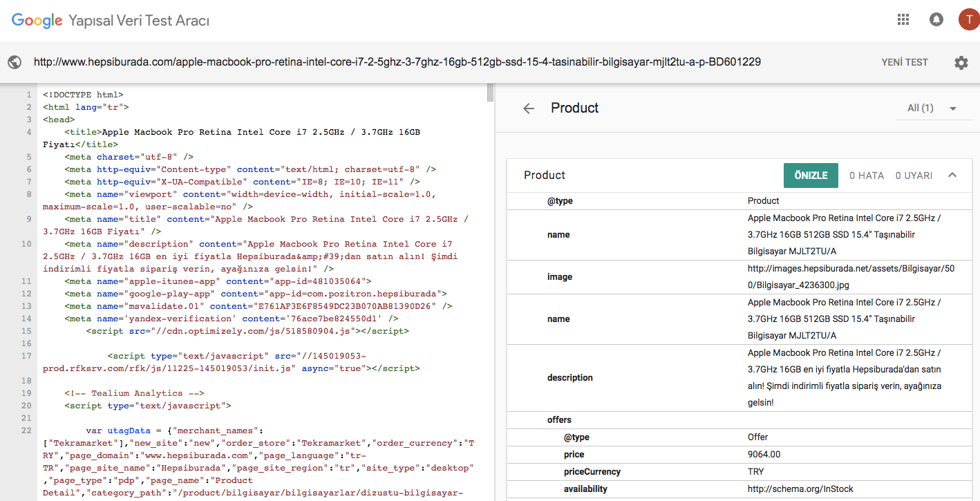Click the code panel scrollbar thumb
The image size is (980, 501).
pos(490,92)
